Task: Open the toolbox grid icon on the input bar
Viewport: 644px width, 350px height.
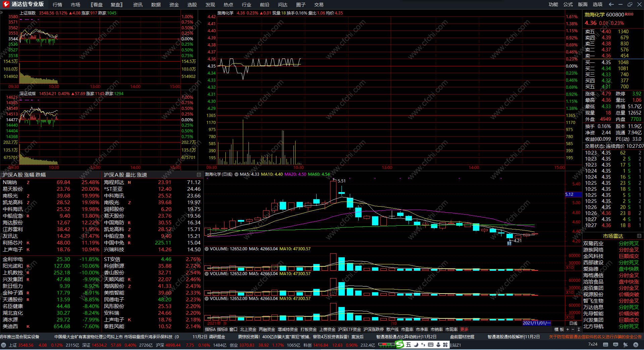Action: coord(445,345)
